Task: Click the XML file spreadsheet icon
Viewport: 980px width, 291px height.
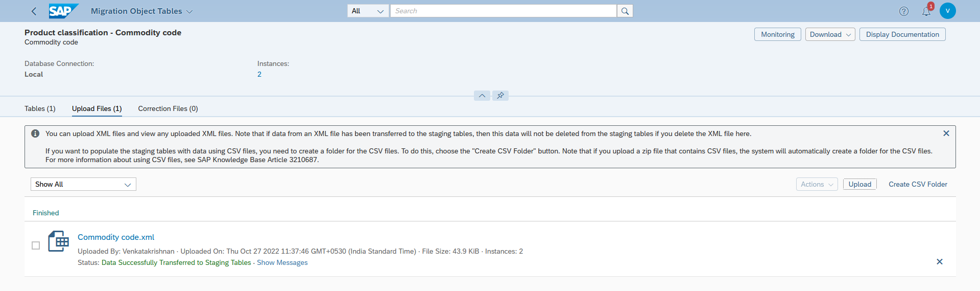Action: (x=59, y=241)
